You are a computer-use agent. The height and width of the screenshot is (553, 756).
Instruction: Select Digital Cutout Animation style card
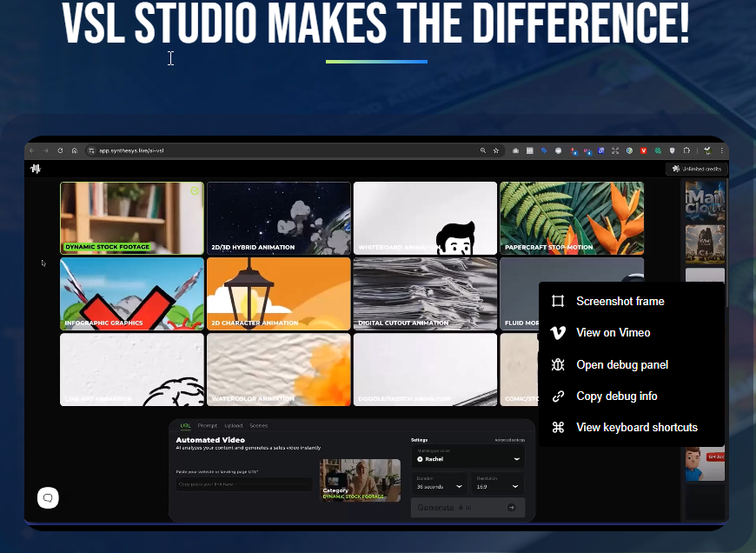[425, 294]
